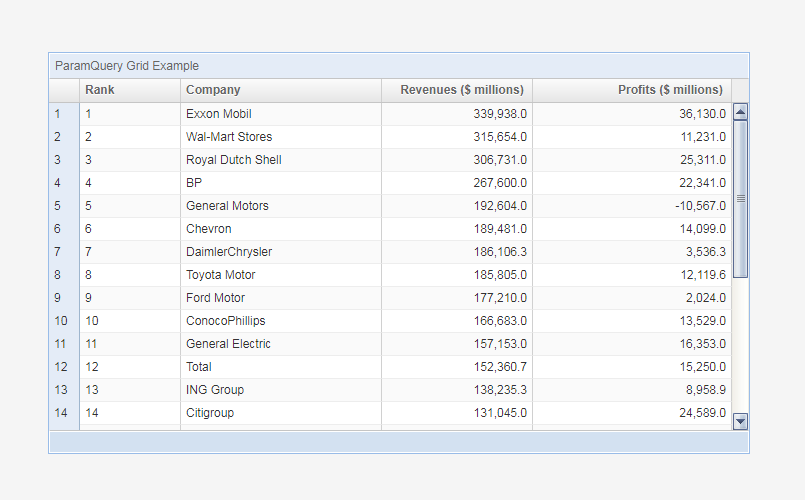
Task: Click the Profits ($ millions) column header
Action: point(631,90)
